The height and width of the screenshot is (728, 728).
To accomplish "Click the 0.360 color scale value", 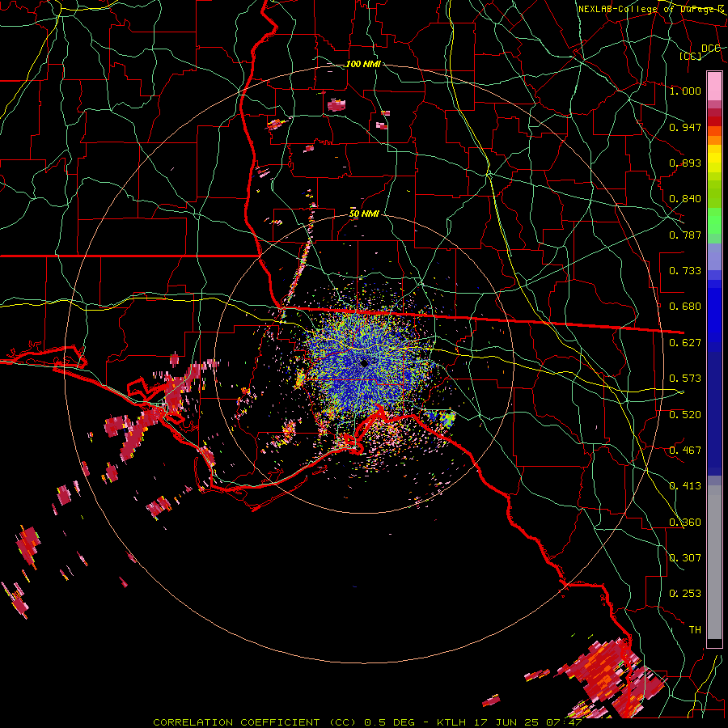I will point(685,523).
